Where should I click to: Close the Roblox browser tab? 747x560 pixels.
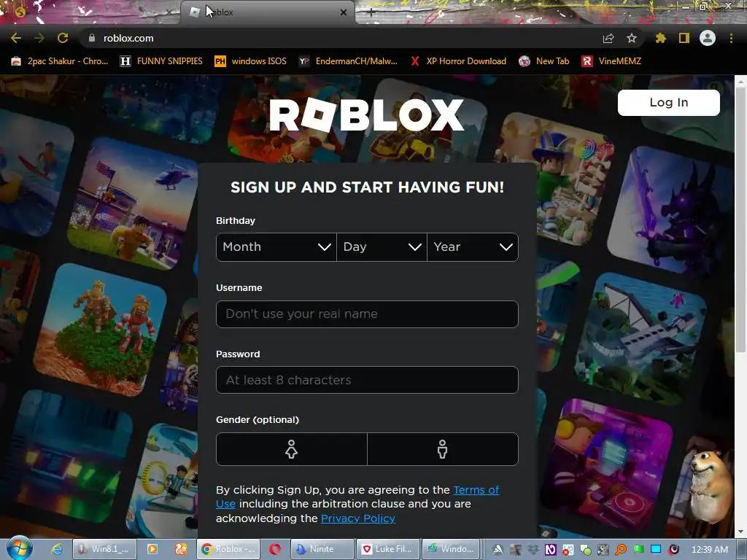(344, 12)
